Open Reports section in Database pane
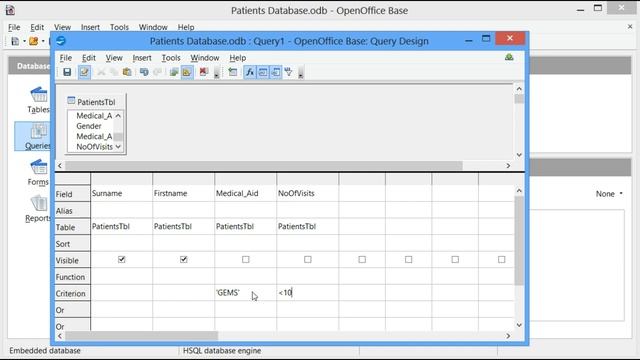This screenshot has height=360, width=640. point(38,209)
